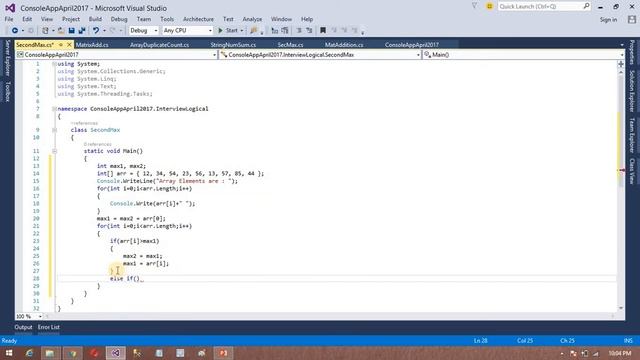Viewport: 640px width, 360px height.
Task: Open the Analyze menu
Action: coord(252,19)
